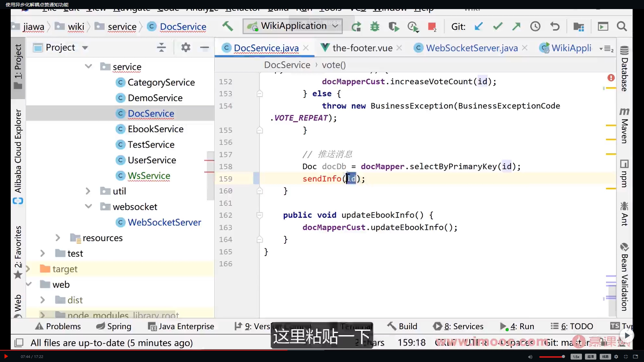Click the Project tree vertical scrollbar
The image size is (644, 362).
tap(210, 176)
